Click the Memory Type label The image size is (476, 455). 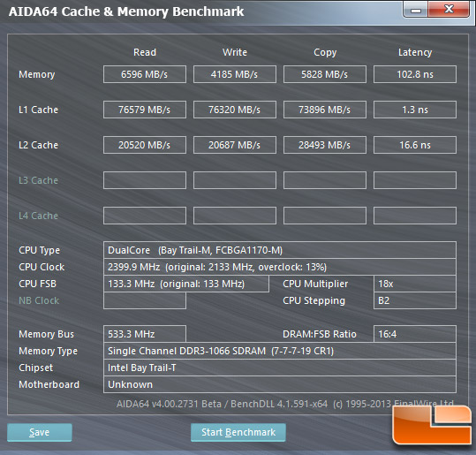[48, 352]
